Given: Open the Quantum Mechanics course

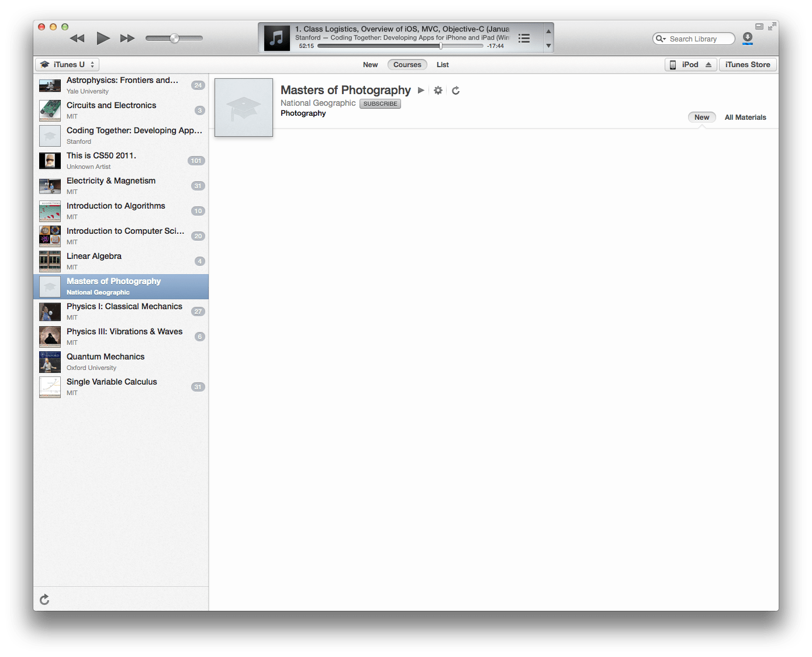Looking at the screenshot, I should [x=121, y=362].
